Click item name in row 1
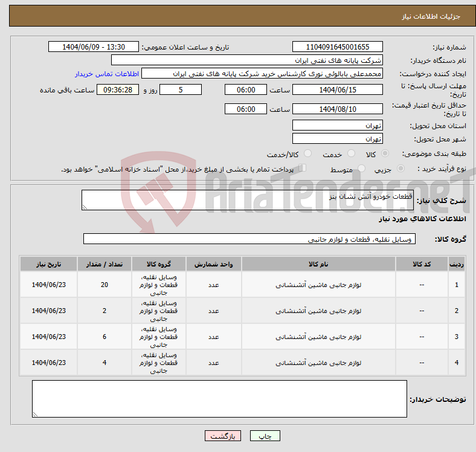The height and width of the screenshot is (452, 476). (x=318, y=285)
